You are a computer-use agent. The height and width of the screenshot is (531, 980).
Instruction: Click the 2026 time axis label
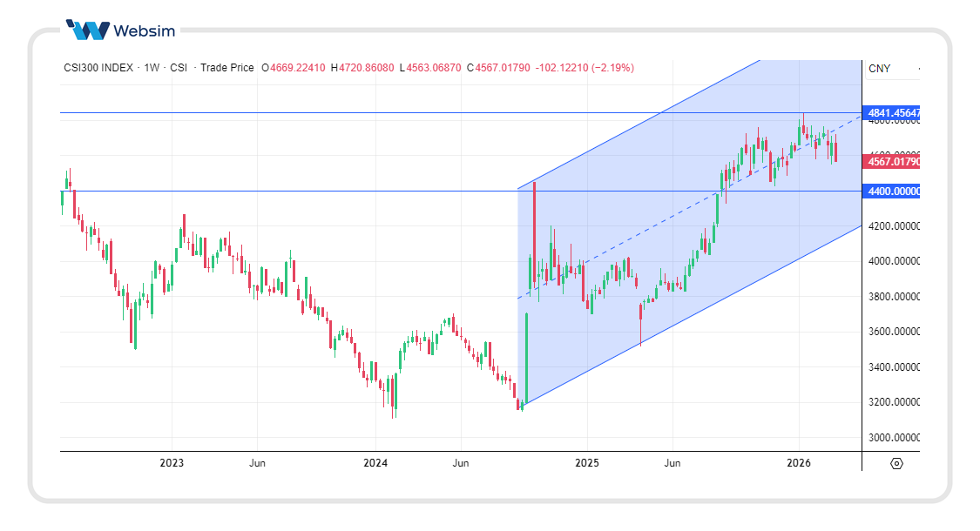pos(799,463)
